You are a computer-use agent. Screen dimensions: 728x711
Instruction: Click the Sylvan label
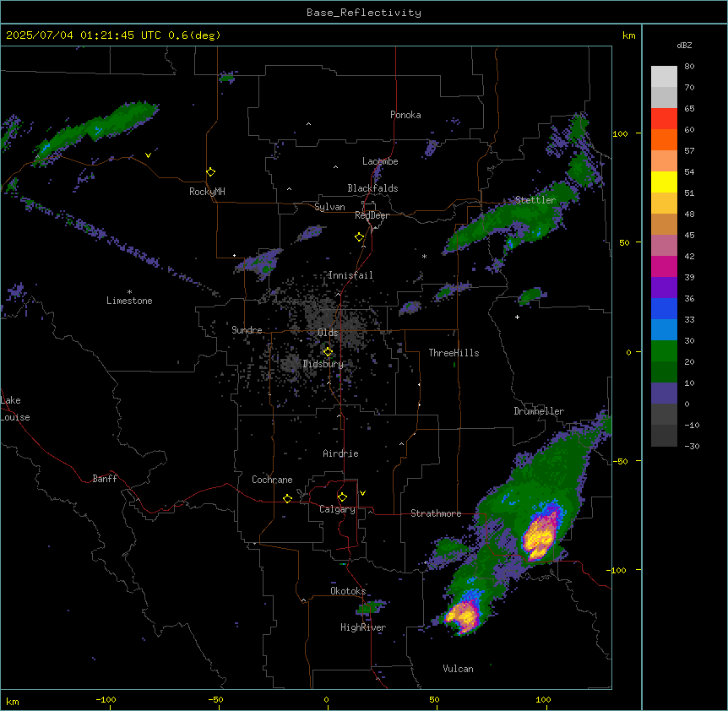pos(329,207)
